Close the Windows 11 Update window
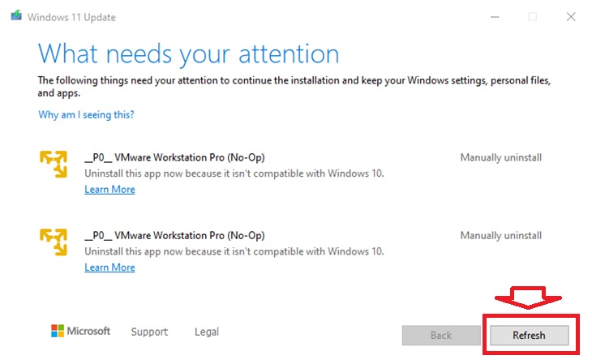Image resolution: width=592 pixels, height=364 pixels. [571, 16]
